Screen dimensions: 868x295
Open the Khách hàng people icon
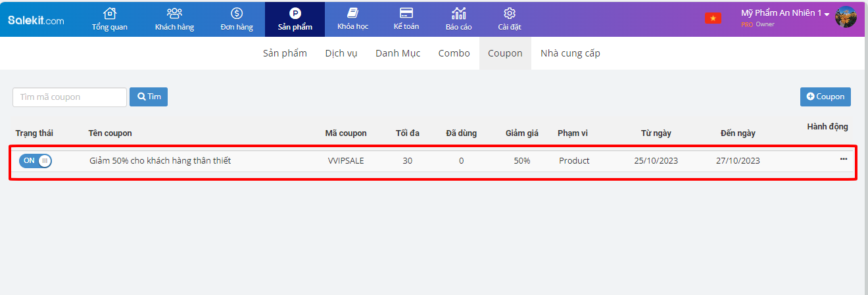pos(174,14)
